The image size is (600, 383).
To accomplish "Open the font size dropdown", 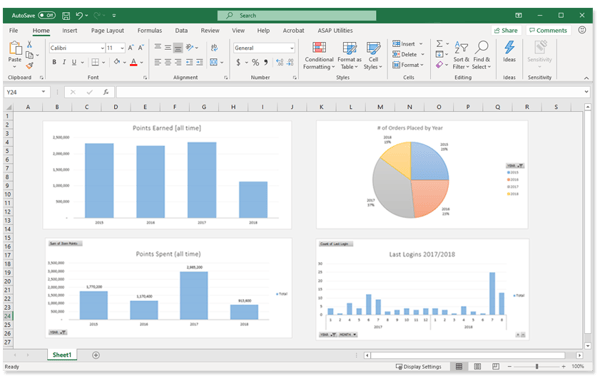I will [x=122, y=48].
